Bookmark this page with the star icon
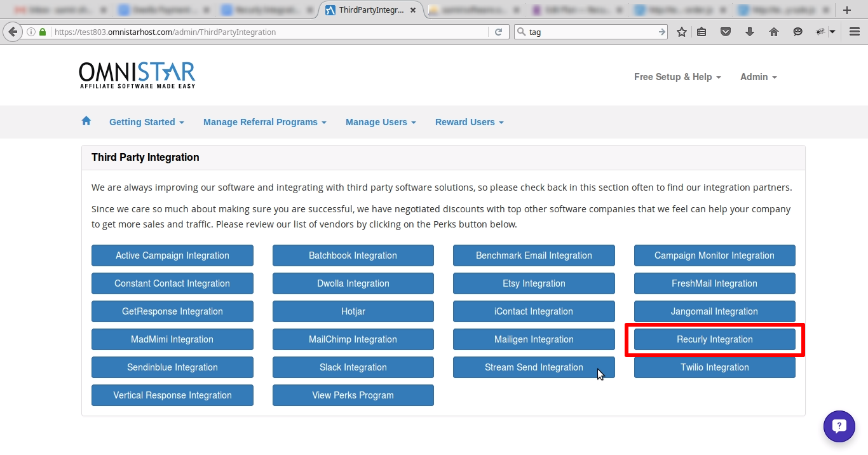868x455 pixels. click(x=682, y=32)
